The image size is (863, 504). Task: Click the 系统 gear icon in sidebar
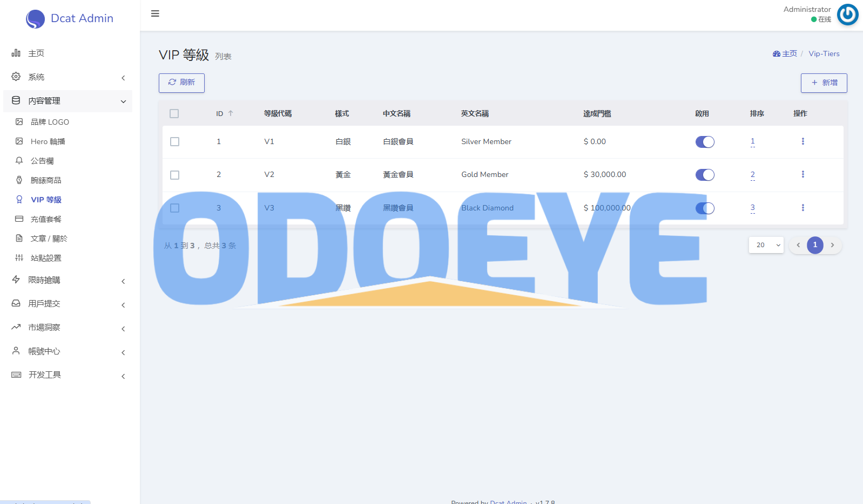coord(16,77)
